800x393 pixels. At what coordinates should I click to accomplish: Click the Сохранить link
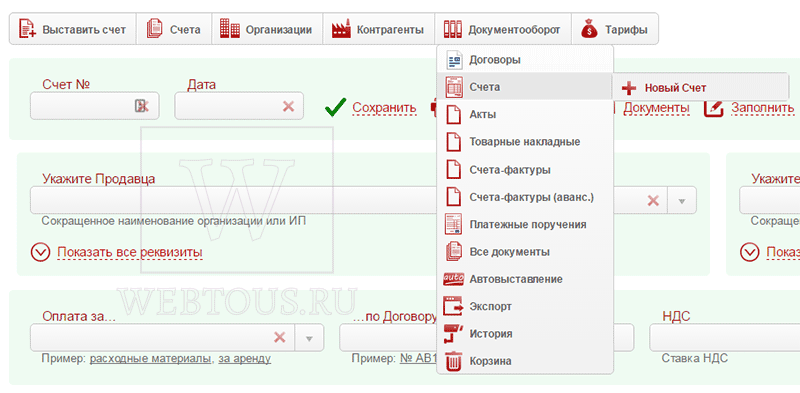click(384, 108)
